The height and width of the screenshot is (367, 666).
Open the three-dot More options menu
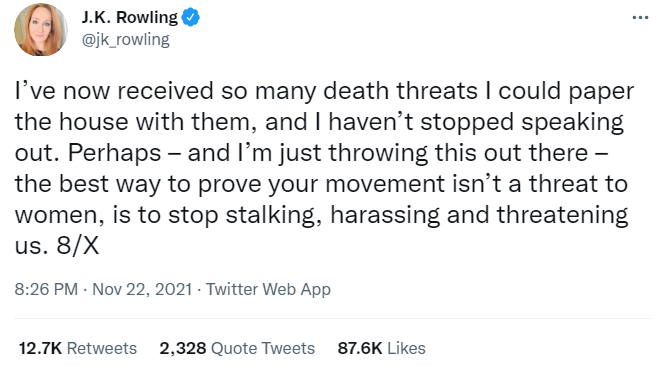640,18
